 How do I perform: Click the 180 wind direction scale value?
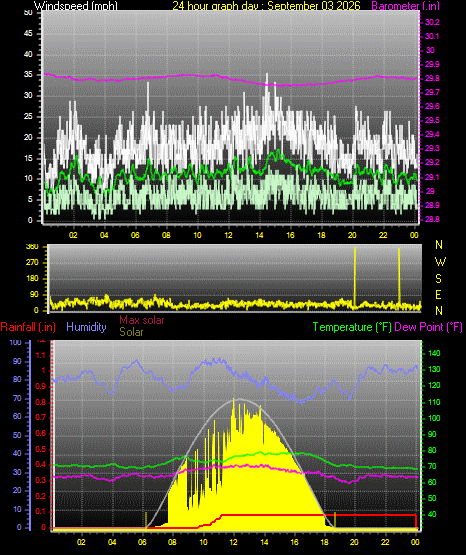point(32,279)
